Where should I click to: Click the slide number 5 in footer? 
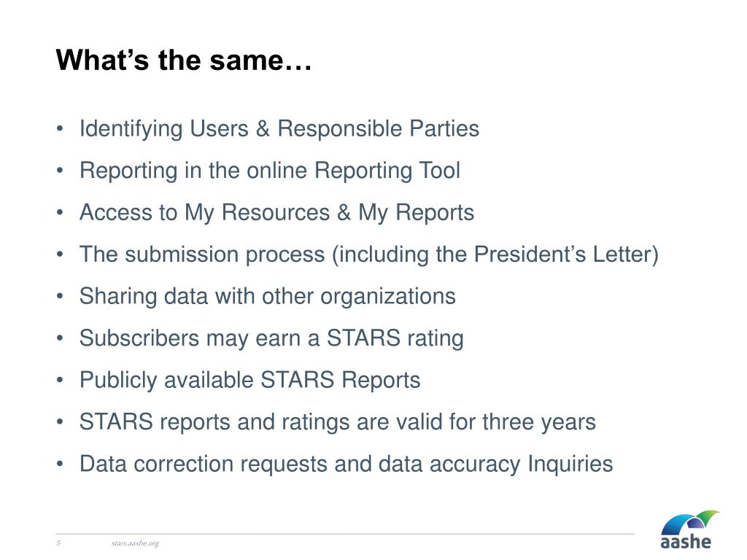58,542
